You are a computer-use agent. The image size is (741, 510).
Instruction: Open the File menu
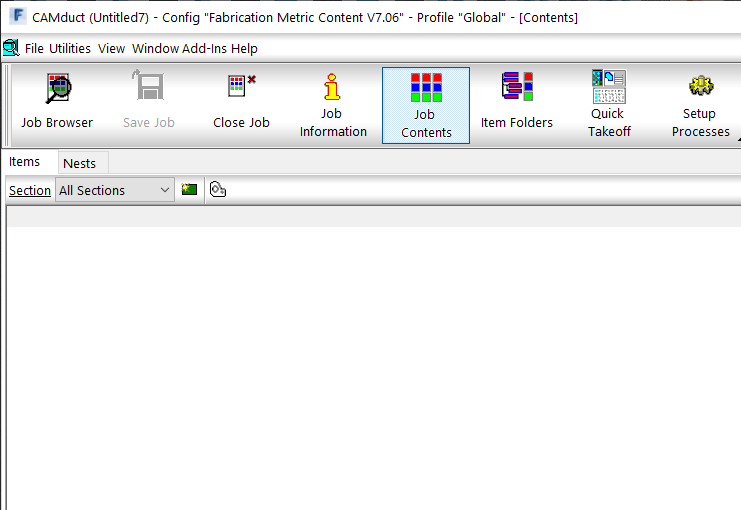(34, 48)
